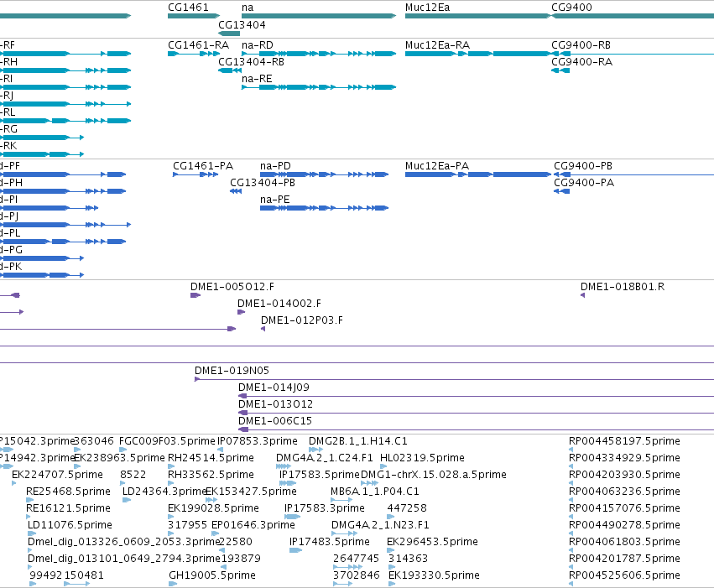The height and width of the screenshot is (588, 714).
Task: Click EST RP004157076.5prime
Action: coord(624,508)
